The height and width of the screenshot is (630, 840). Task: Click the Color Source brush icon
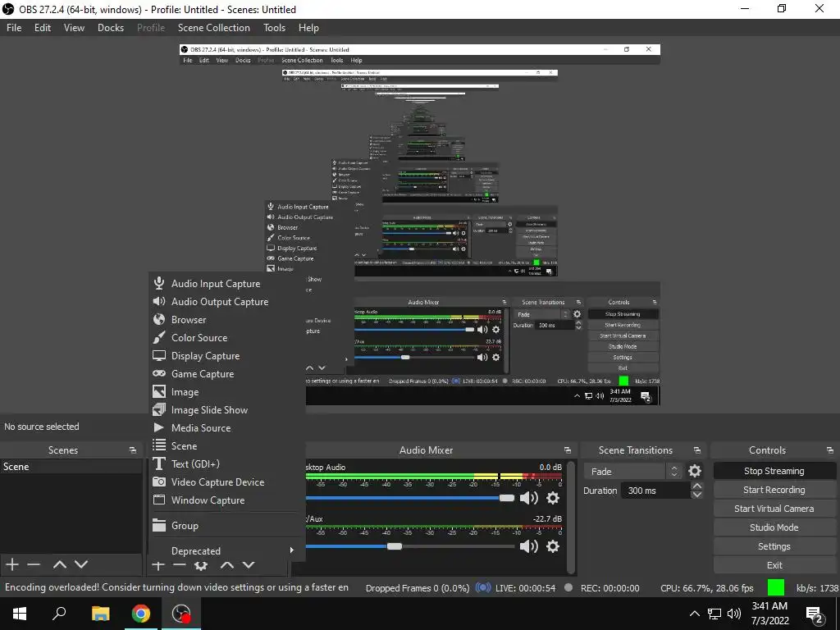[x=158, y=337]
